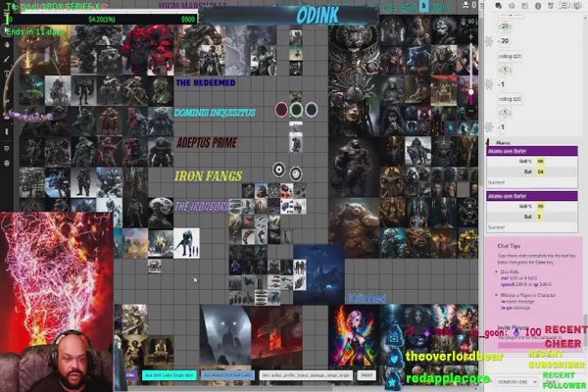Select the blue cavern artwork image
Viewport: 588px width, 392px height.
[x=318, y=274]
